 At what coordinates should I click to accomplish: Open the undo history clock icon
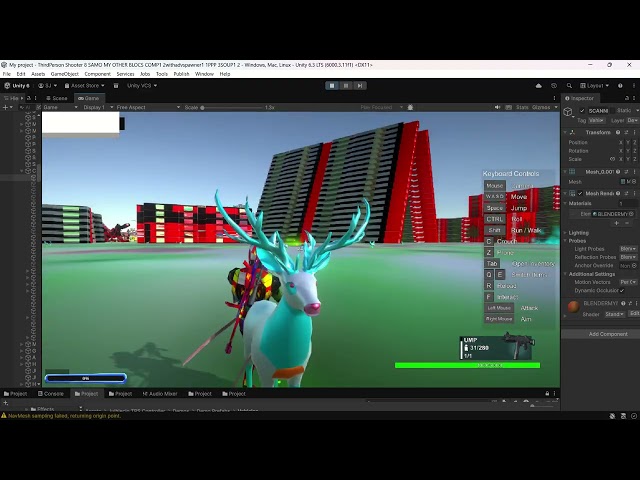point(554,86)
